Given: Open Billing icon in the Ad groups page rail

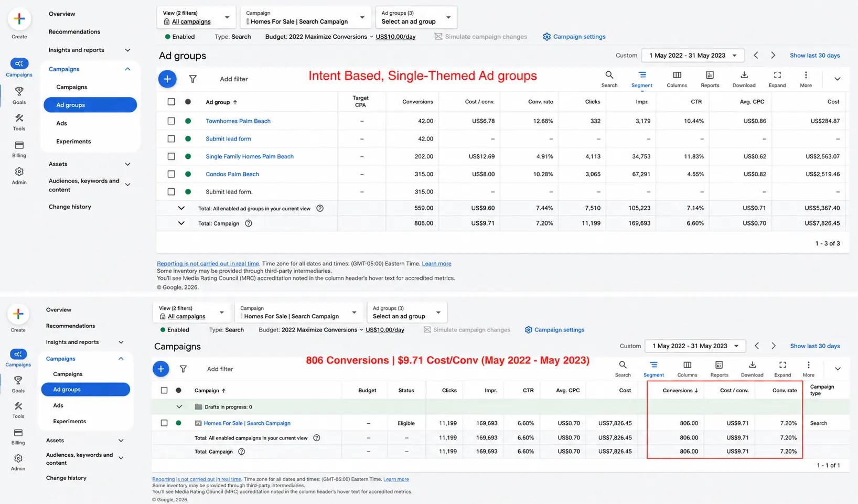Looking at the screenshot, I should tap(19, 145).
